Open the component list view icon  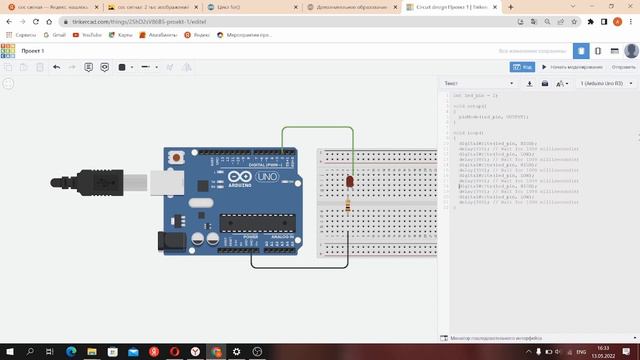tap(614, 51)
